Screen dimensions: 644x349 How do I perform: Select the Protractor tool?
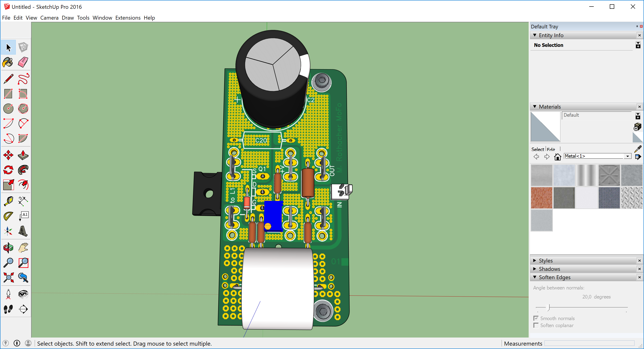click(x=8, y=216)
